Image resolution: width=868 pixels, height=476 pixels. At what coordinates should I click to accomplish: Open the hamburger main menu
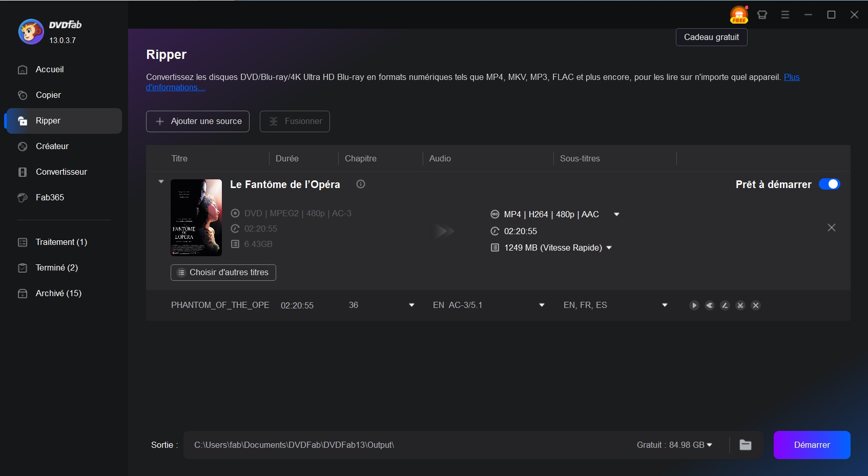coord(785,15)
